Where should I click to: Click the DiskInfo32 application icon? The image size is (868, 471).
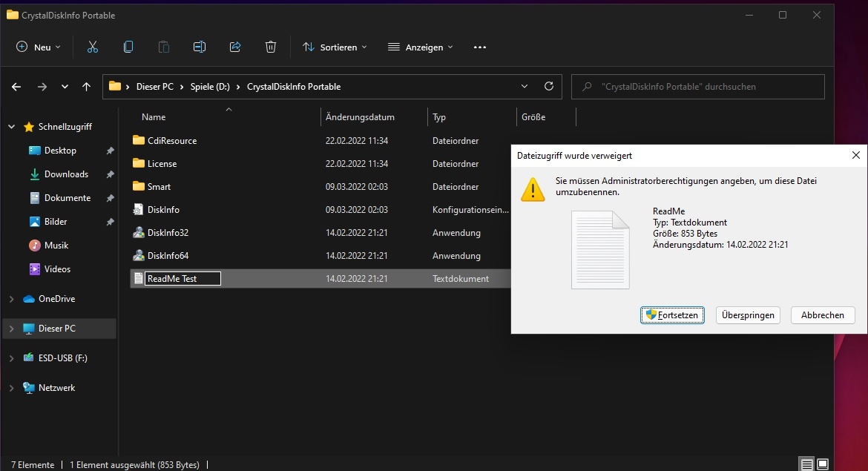139,232
